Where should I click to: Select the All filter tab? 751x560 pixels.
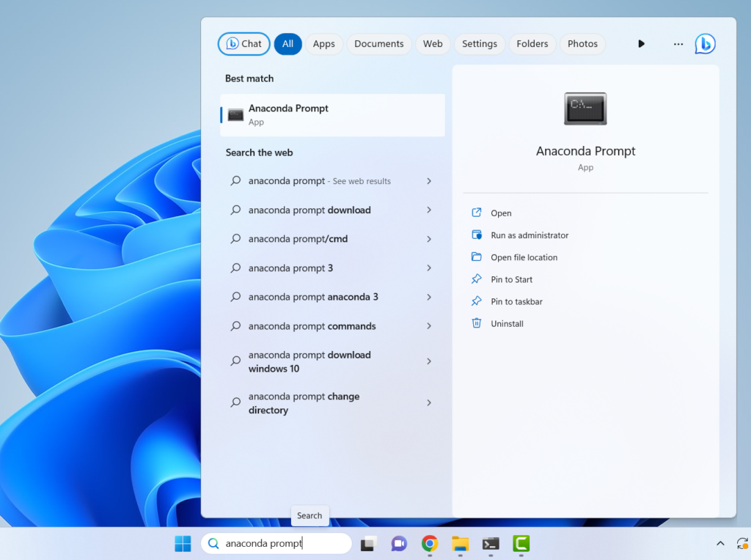287,44
